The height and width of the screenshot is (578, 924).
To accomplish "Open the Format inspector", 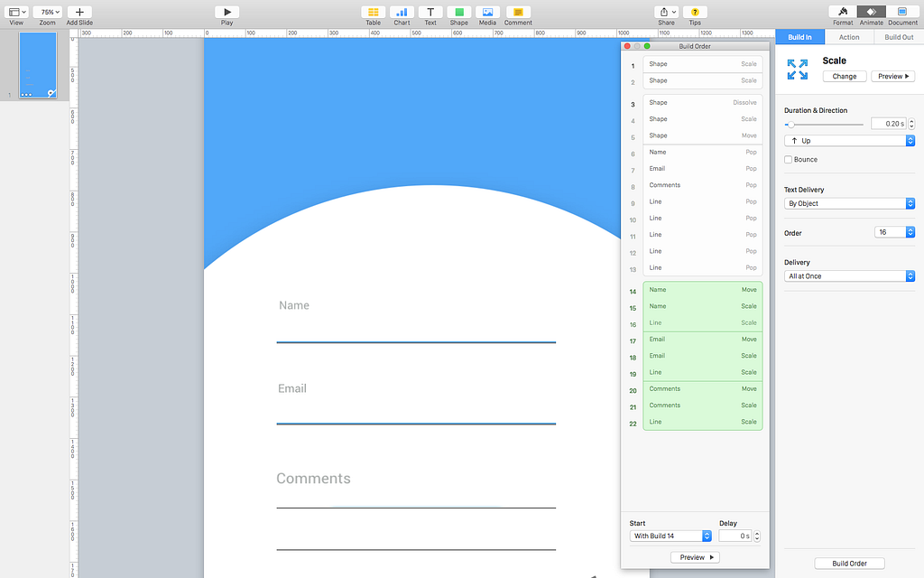I will pyautogui.click(x=843, y=12).
